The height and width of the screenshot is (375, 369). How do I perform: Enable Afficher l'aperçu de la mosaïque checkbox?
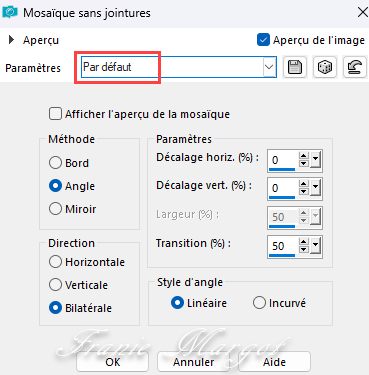(x=55, y=114)
